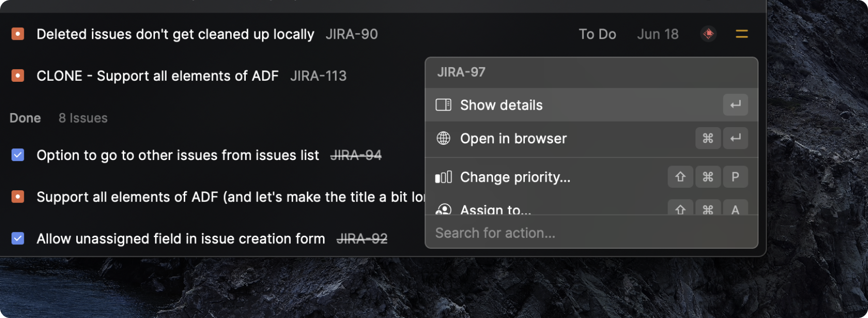Click the JIRA-90 issue key
Viewport: 868px width, 318px height.
(x=352, y=34)
